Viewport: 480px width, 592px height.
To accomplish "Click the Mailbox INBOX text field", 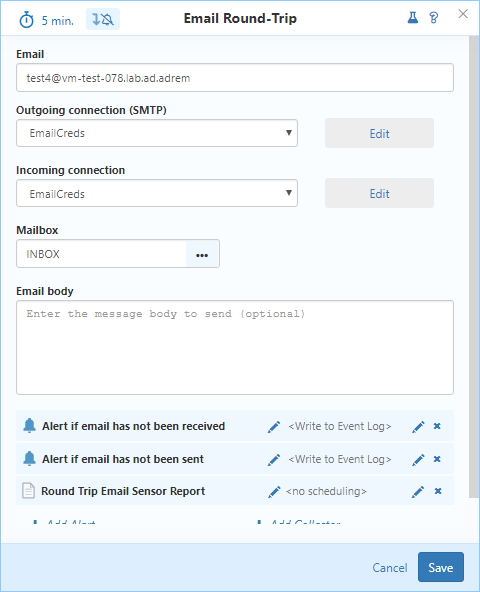I will coord(101,254).
